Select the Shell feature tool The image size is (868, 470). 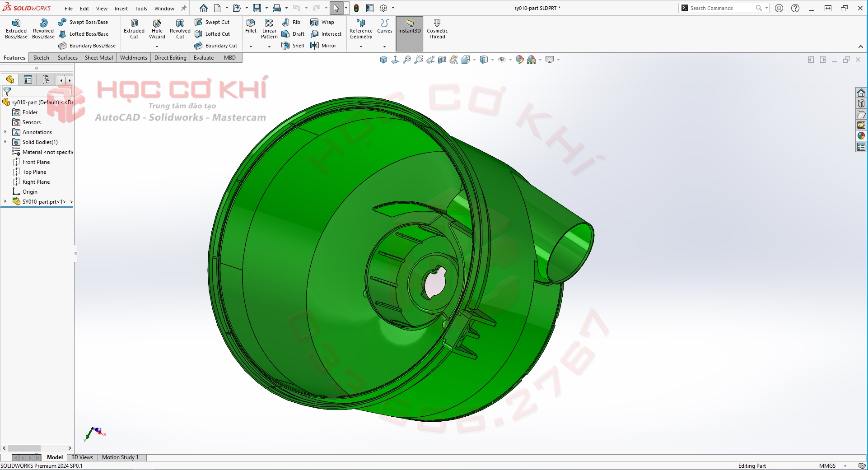(293, 46)
